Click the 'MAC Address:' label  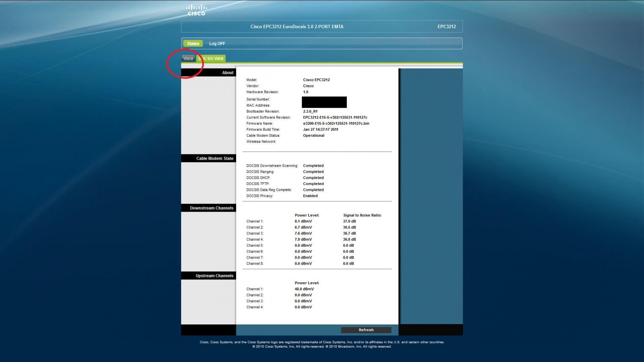point(258,105)
